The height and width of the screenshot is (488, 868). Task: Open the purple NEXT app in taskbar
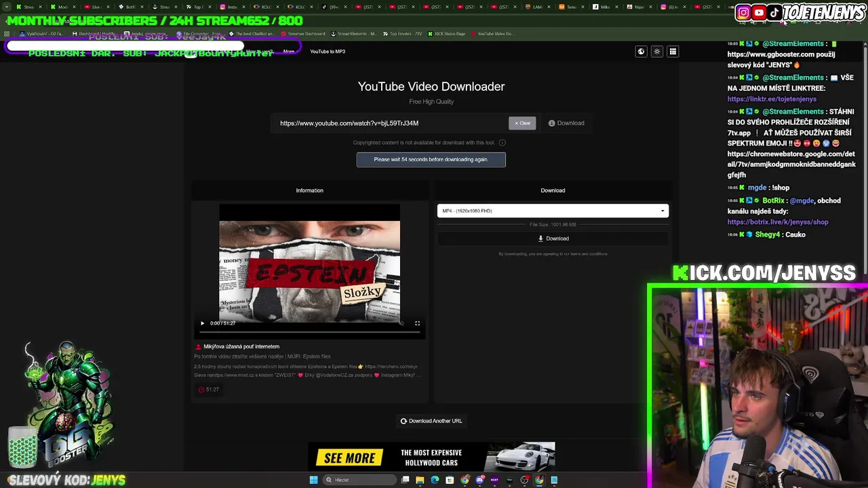coord(494,480)
